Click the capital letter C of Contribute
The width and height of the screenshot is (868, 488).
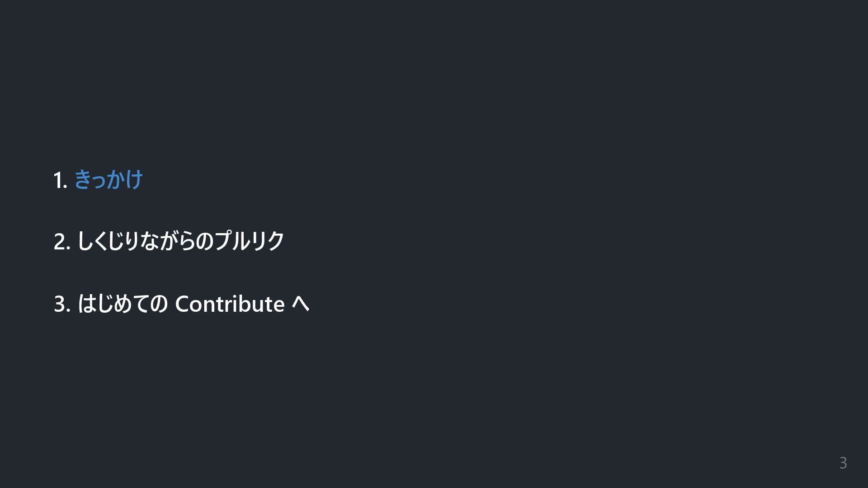(x=182, y=304)
